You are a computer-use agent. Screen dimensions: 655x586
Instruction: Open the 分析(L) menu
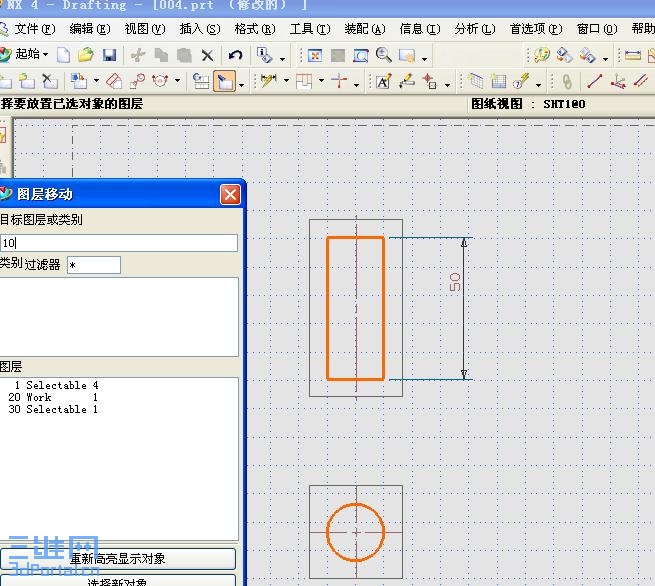(x=475, y=29)
